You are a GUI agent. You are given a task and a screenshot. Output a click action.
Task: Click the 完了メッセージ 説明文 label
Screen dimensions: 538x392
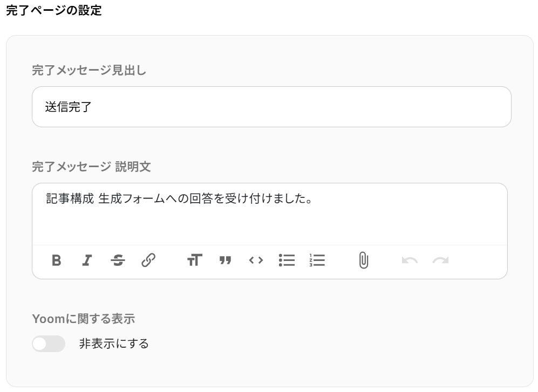click(x=92, y=167)
